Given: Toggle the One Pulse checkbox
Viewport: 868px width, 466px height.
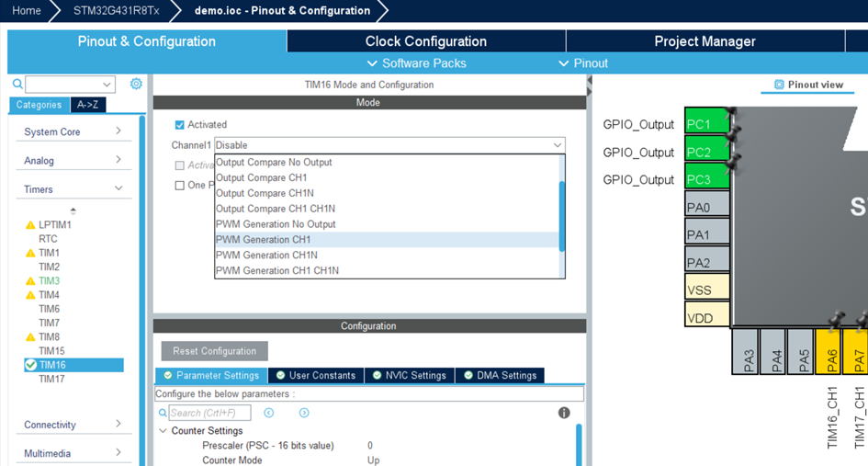Looking at the screenshot, I should [x=180, y=186].
